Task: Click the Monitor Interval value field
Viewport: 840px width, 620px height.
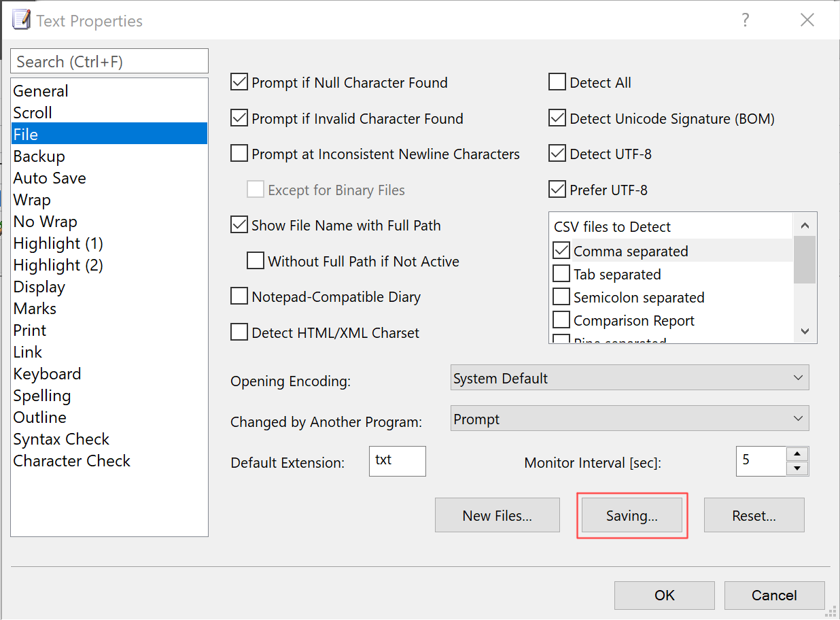Action: (x=761, y=461)
